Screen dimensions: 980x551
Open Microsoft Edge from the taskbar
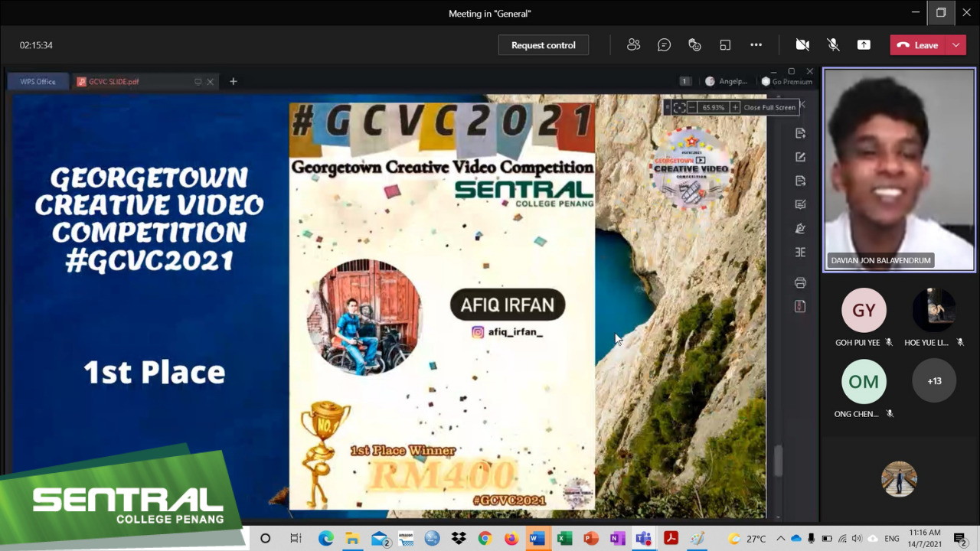[326, 539]
